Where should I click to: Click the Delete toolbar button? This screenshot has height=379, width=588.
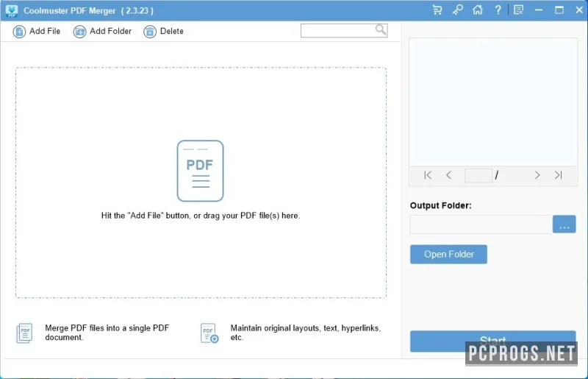(x=163, y=31)
